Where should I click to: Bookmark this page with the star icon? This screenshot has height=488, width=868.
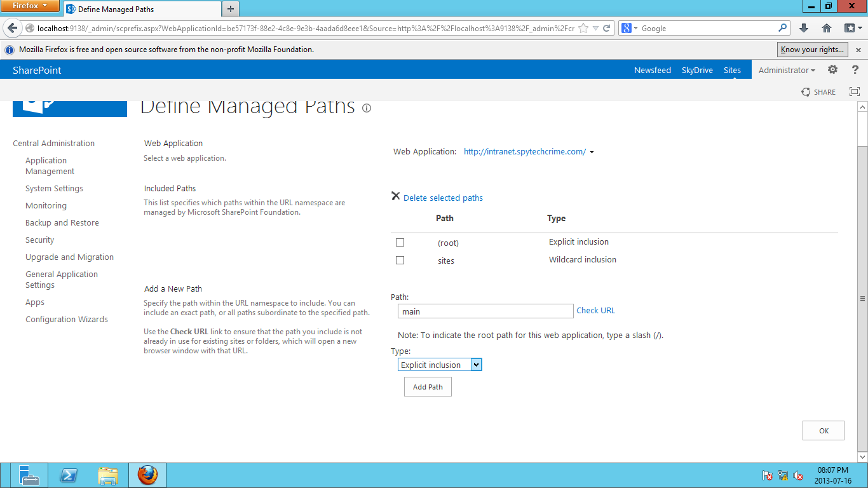click(583, 28)
